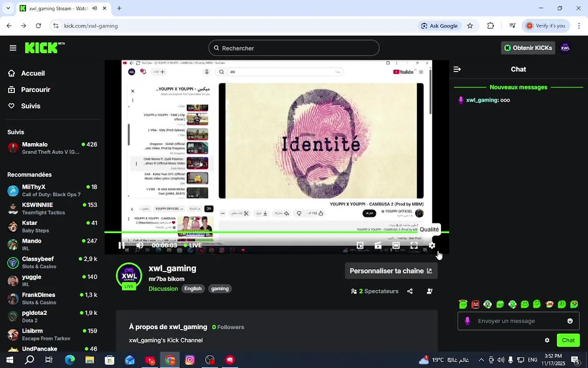Open the XWL profile avatar menu
Viewport: 588px width, 368px height.
[x=565, y=48]
